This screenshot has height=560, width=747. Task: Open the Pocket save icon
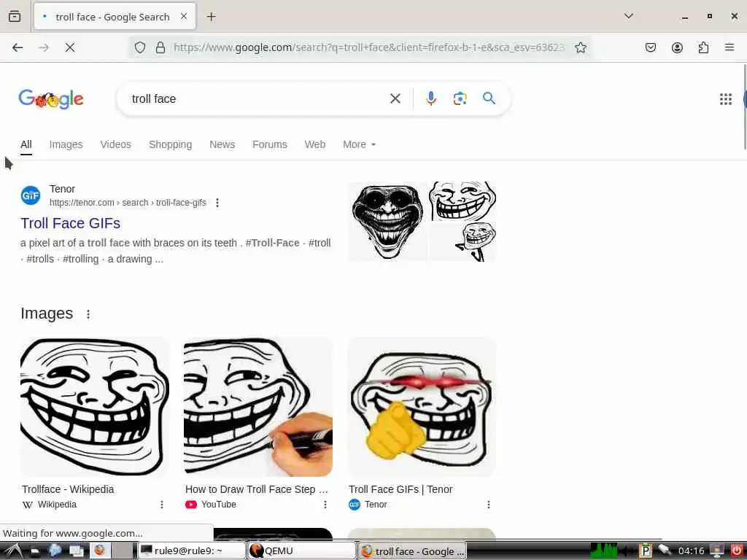[650, 47]
